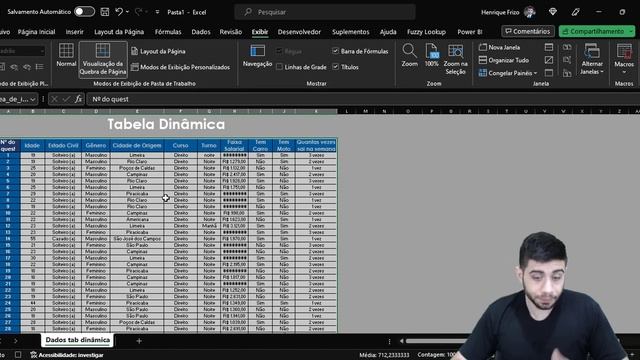Open Modos de Exibição Personalizados
Screen dimensions: 640x360
click(180, 67)
